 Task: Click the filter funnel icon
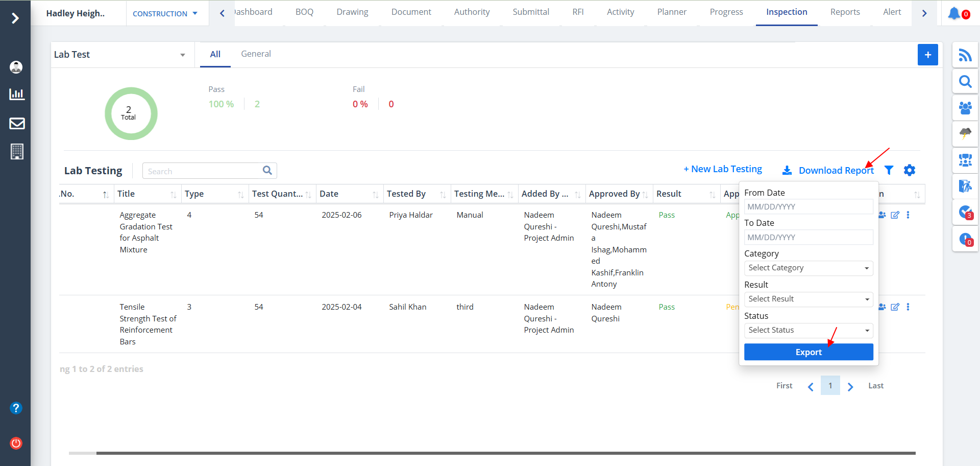click(889, 170)
